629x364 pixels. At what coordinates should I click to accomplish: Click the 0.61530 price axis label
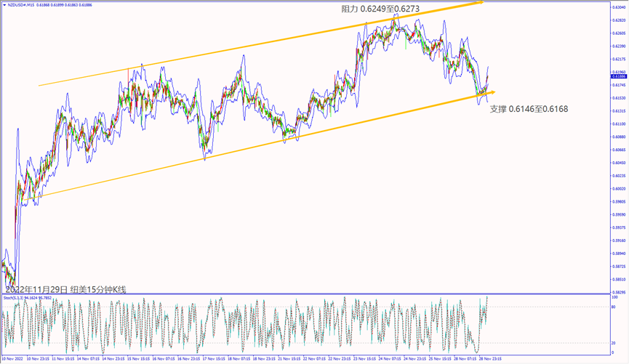(x=619, y=98)
